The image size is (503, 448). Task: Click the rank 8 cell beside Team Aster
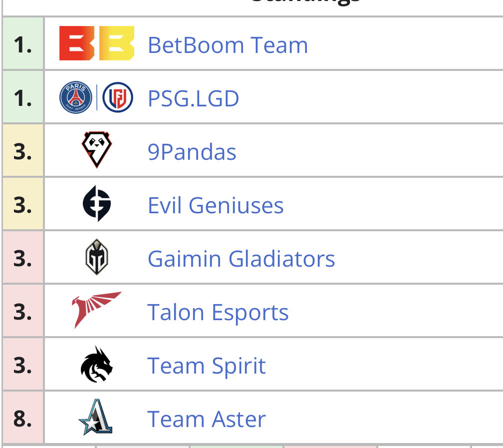click(x=23, y=418)
